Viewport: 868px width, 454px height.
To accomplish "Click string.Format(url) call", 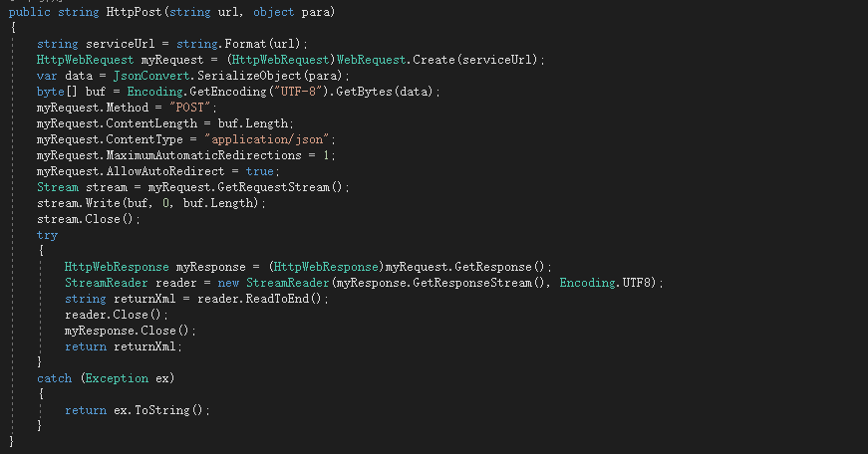I will [238, 44].
